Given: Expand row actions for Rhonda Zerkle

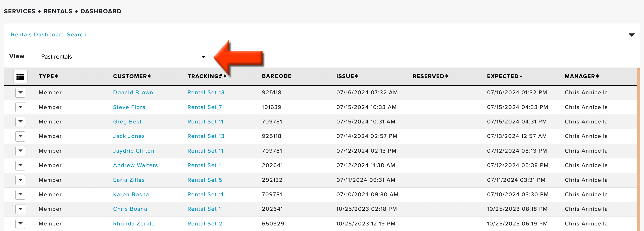Looking at the screenshot, I should (20, 224).
